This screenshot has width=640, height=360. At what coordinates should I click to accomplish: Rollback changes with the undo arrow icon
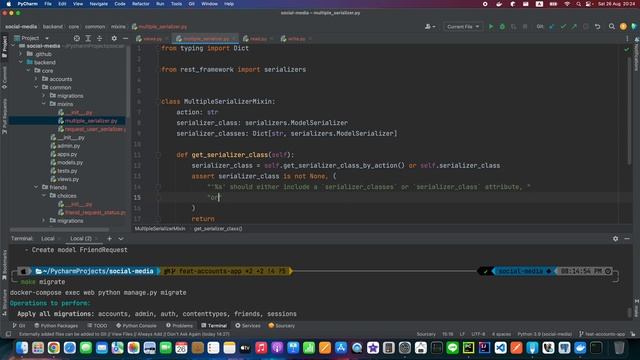[x=598, y=27]
